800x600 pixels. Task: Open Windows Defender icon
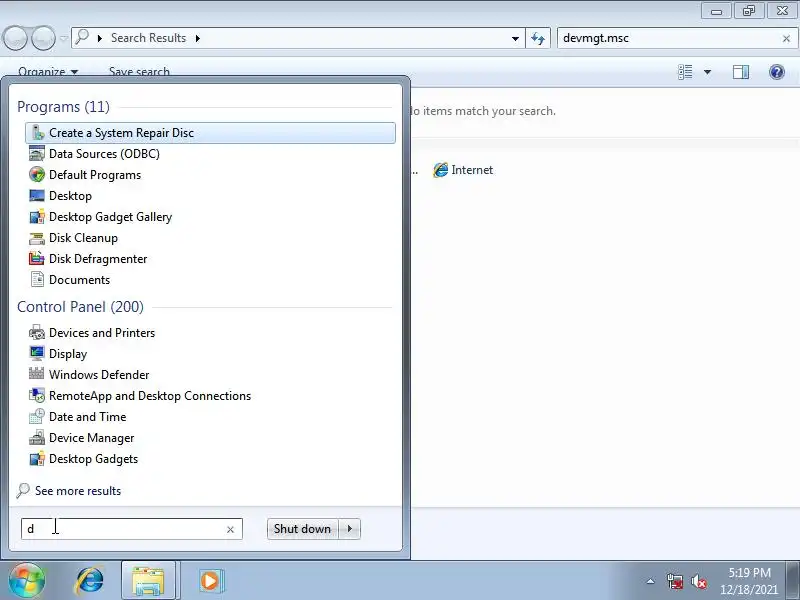(37, 374)
